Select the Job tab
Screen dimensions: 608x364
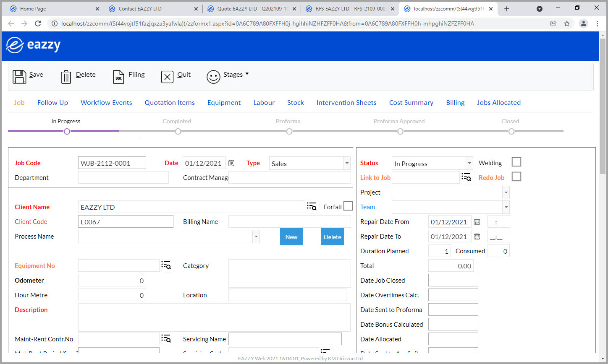tap(19, 102)
